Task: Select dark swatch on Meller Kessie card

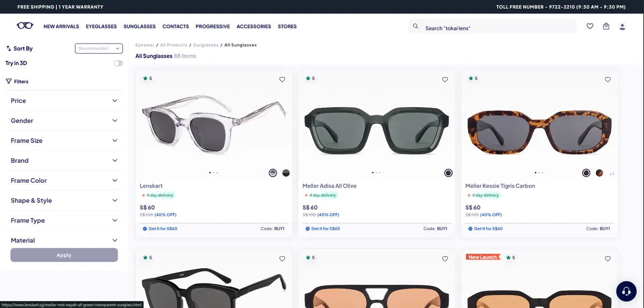Action: (x=586, y=173)
